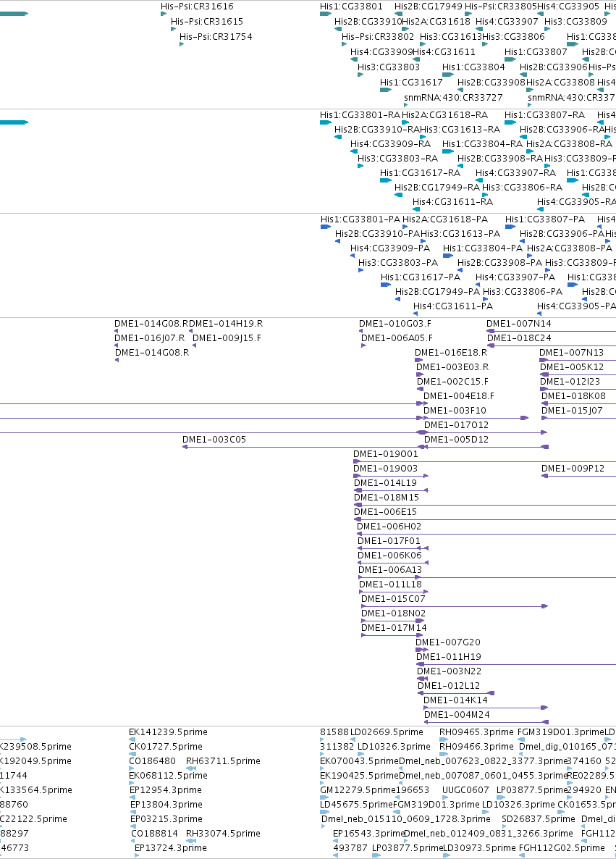Viewport: 616px width, 859px height.
Task: Open the His3:CG33806-PA protein label
Action: coord(523,292)
